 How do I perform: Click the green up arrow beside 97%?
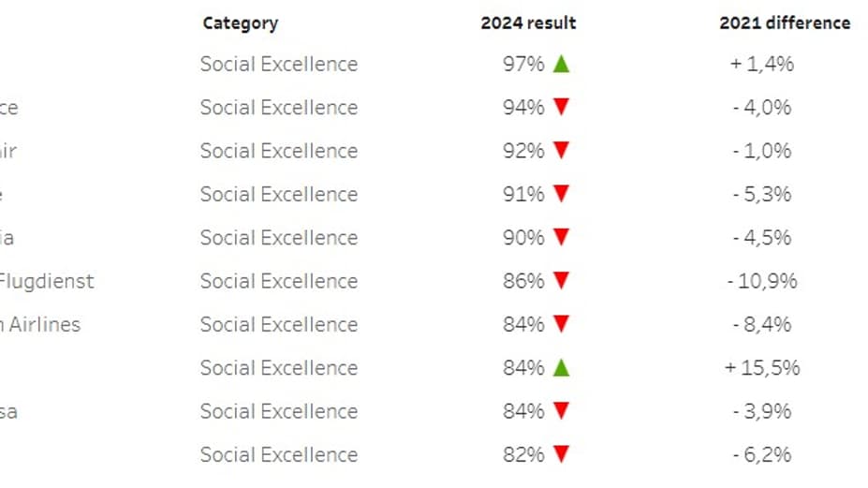pos(561,64)
